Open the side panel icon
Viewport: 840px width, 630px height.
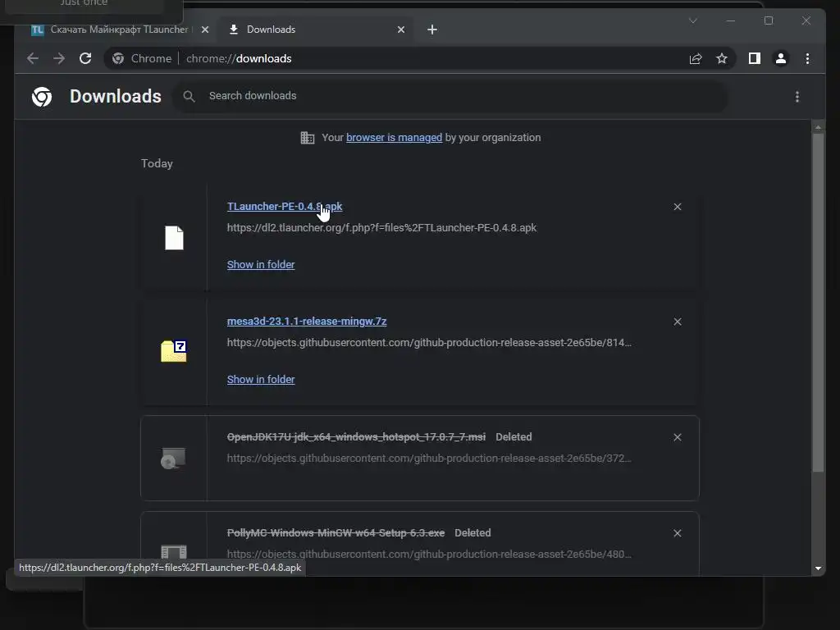pos(755,58)
